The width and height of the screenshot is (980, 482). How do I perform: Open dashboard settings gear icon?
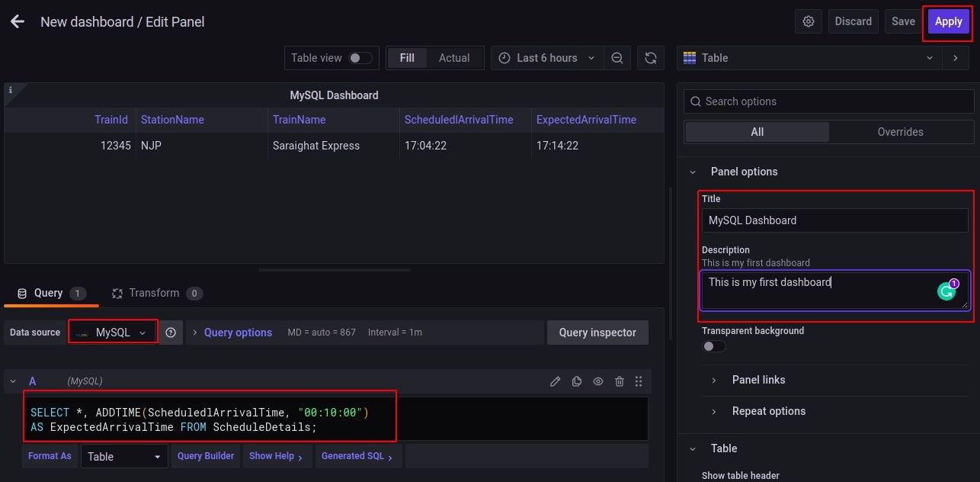(809, 21)
